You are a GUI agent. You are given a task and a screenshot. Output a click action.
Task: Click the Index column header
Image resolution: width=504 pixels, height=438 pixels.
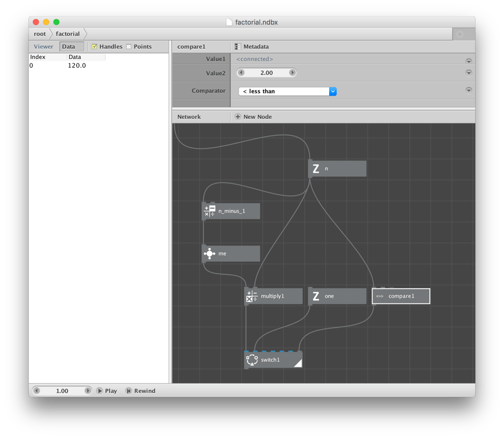pos(38,57)
